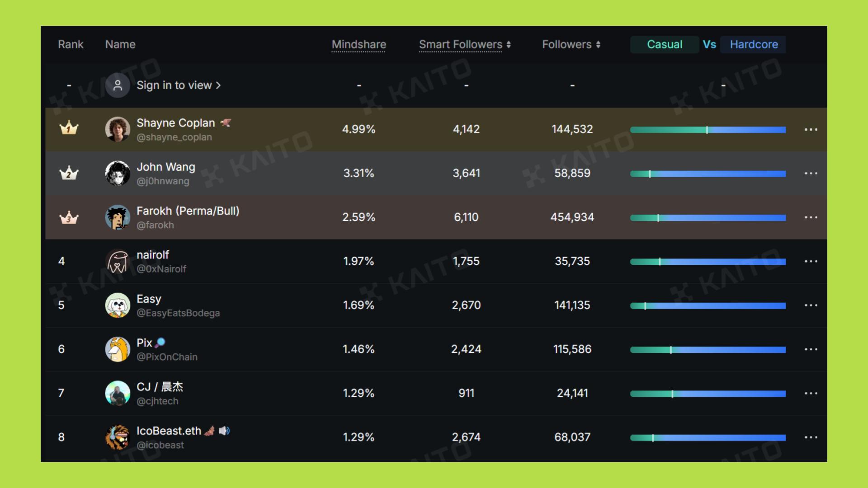The width and height of the screenshot is (868, 488).
Task: Open three-dot menu for John Wang
Action: (x=811, y=174)
